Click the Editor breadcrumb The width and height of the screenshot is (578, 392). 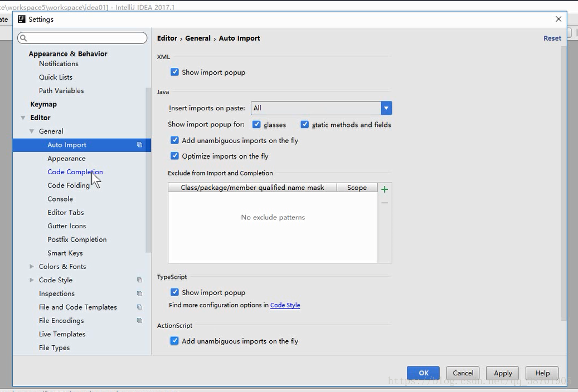167,38
